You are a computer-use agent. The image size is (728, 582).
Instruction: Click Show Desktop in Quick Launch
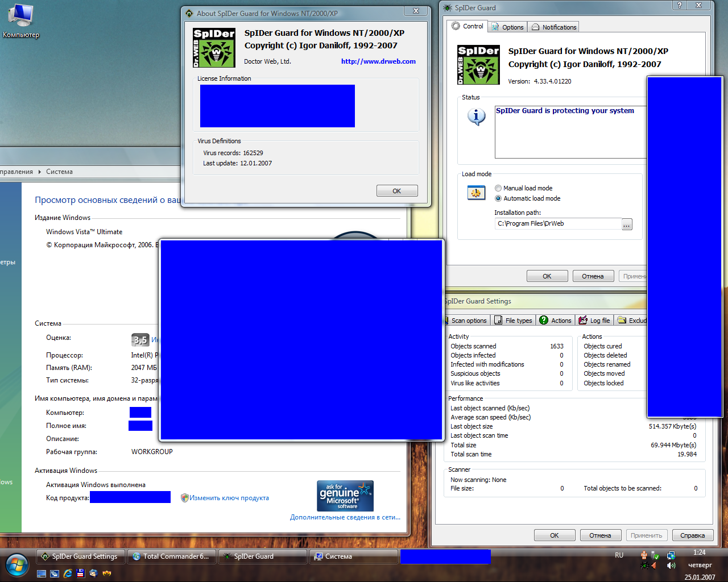pos(42,573)
